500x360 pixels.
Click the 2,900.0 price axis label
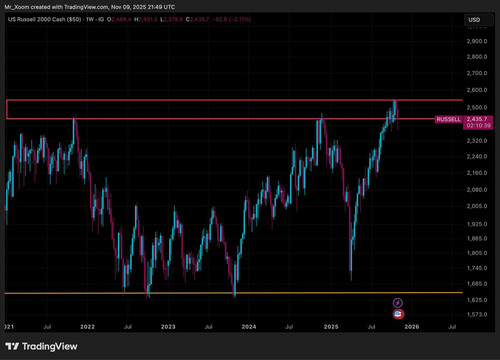(x=477, y=41)
